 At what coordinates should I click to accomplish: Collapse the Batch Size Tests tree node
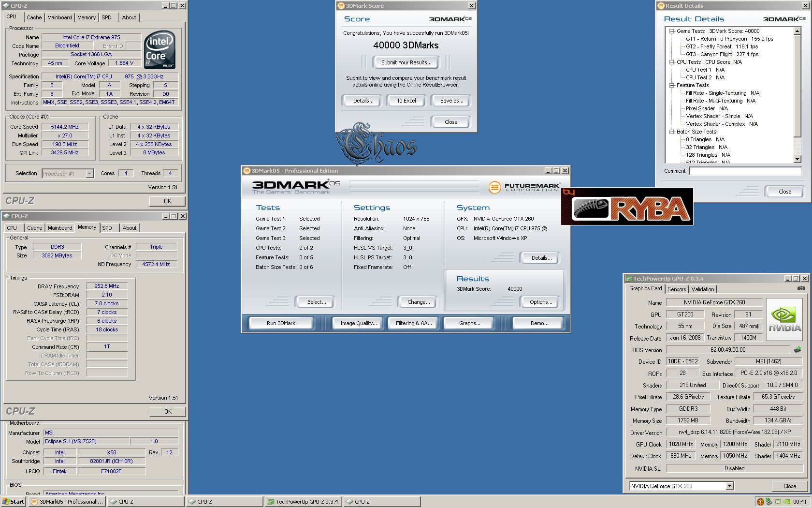click(671, 132)
